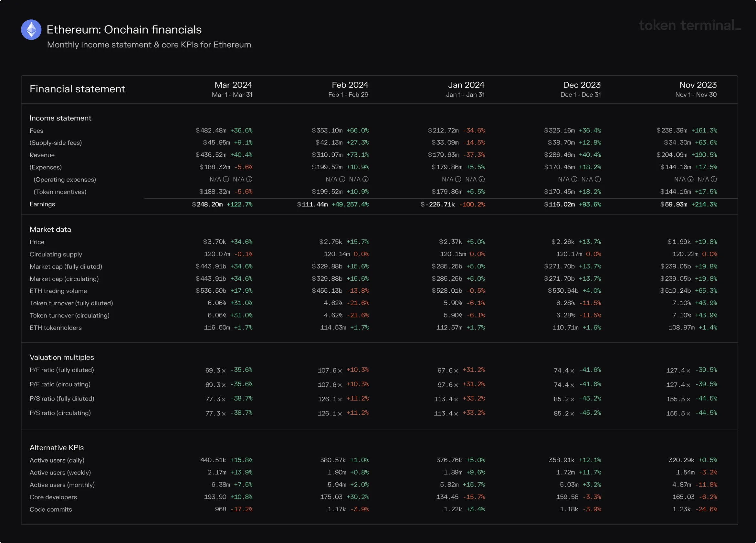Click the P/F ratio (fully diluted) label
Screen dimensions: 756x543
[x=62, y=370]
